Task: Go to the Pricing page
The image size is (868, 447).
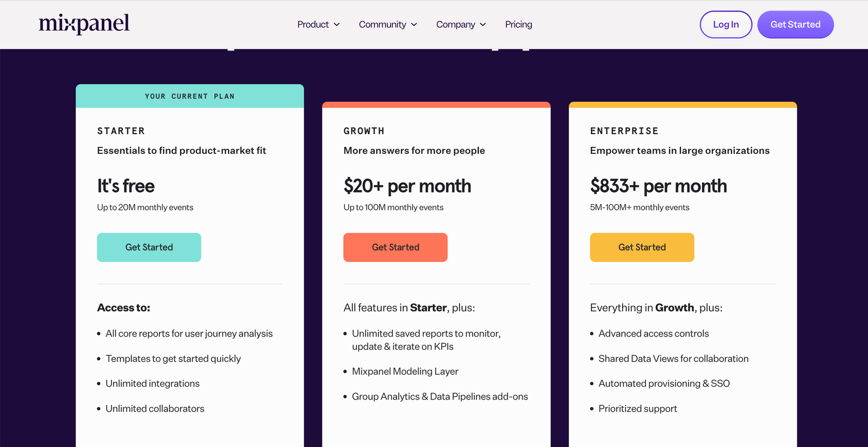Action: pos(518,24)
